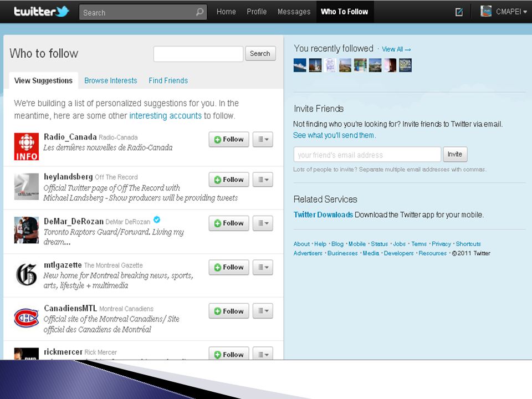Open the View All recently followed link
The width and height of the screenshot is (532, 399).
coord(396,49)
